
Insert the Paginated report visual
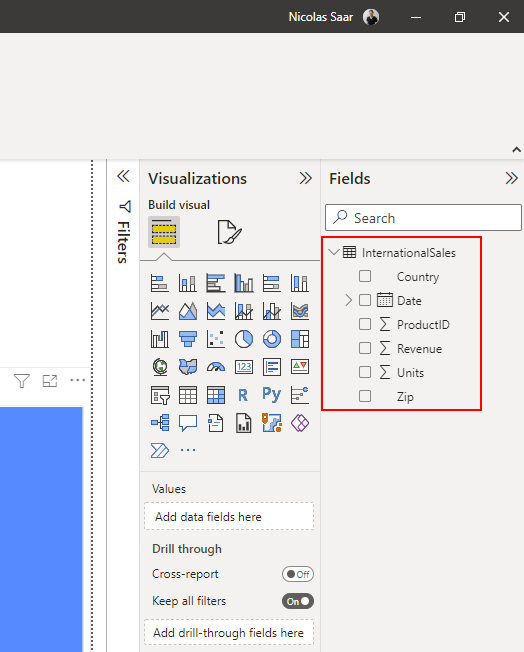click(x=244, y=423)
